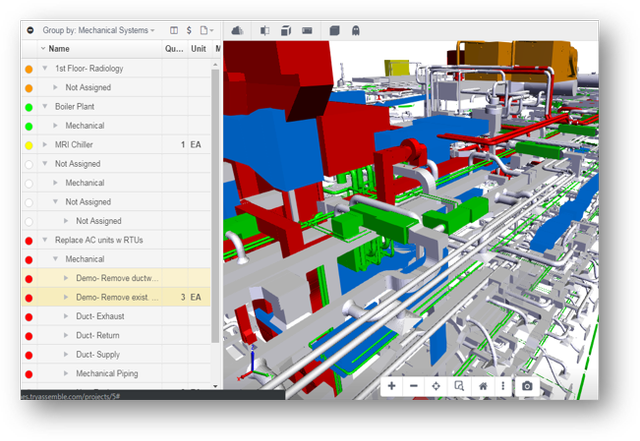Zoom out with the minus button

[414, 386]
